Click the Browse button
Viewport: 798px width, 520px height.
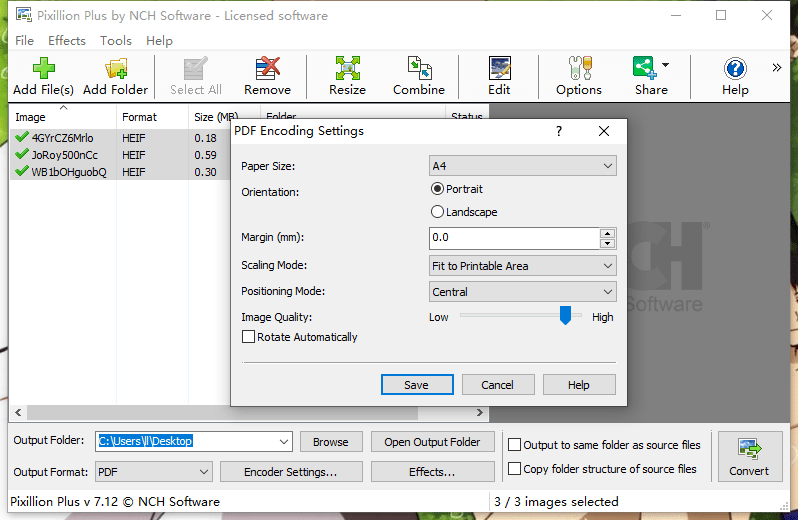tap(331, 442)
